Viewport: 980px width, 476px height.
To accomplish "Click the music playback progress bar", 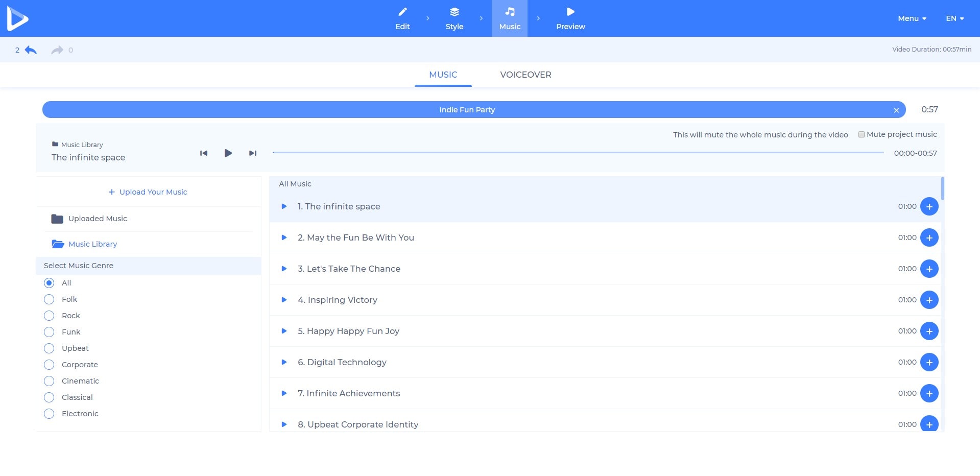I will point(578,153).
